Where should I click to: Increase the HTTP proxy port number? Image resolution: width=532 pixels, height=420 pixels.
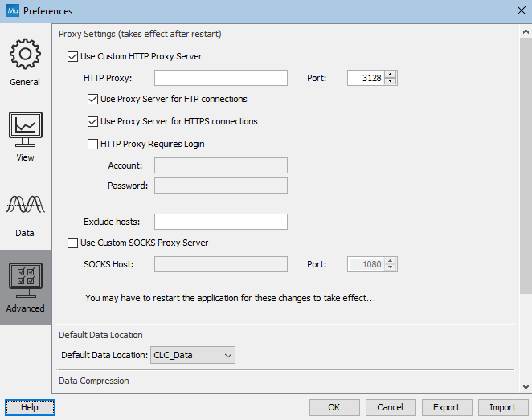pos(391,75)
